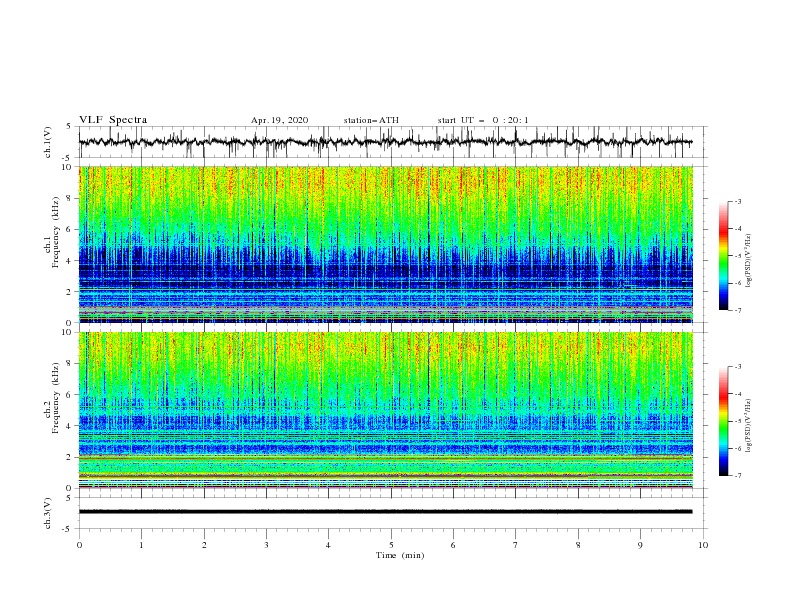Click "-3" label on ch.1 color bar
Screen dimensions: 792x612
coord(738,201)
